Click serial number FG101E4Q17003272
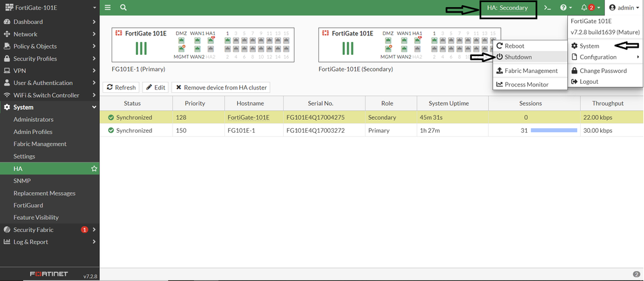 click(315, 130)
